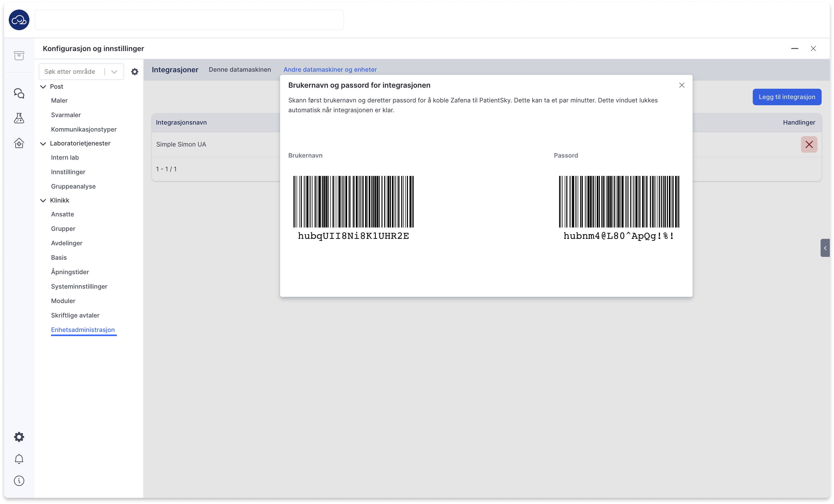Click the Integrasjonsnavn column header
The width and height of the screenshot is (834, 504).
click(x=181, y=123)
